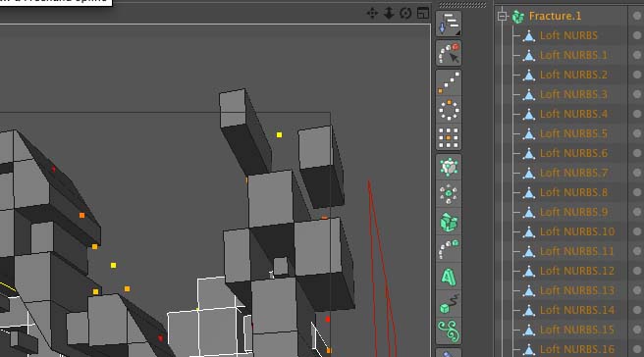Screen dimensions: 644x357
Task: Toggle visibility dot for Loft NURBS.5
Action: point(637,133)
